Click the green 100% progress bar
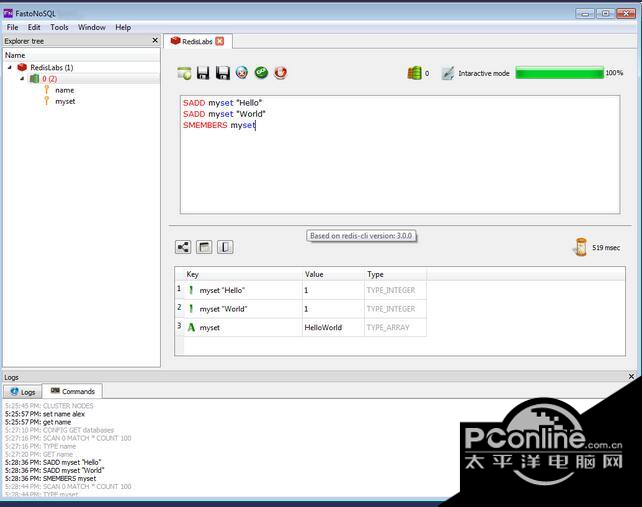This screenshot has height=507, width=642. point(559,73)
